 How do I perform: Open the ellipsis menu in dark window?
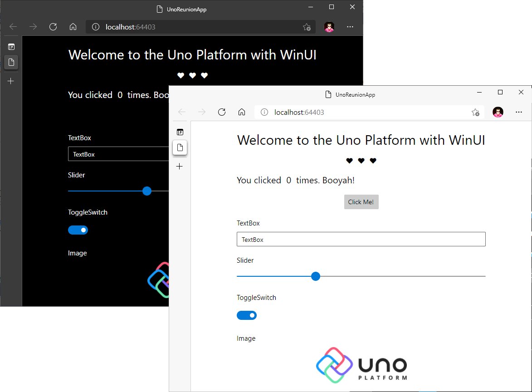coord(350,27)
